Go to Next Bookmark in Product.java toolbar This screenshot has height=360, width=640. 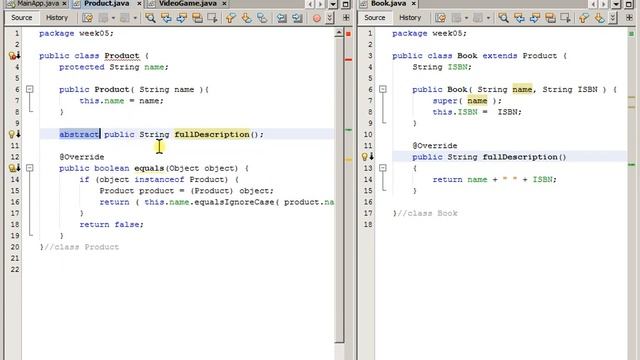tap(246, 18)
